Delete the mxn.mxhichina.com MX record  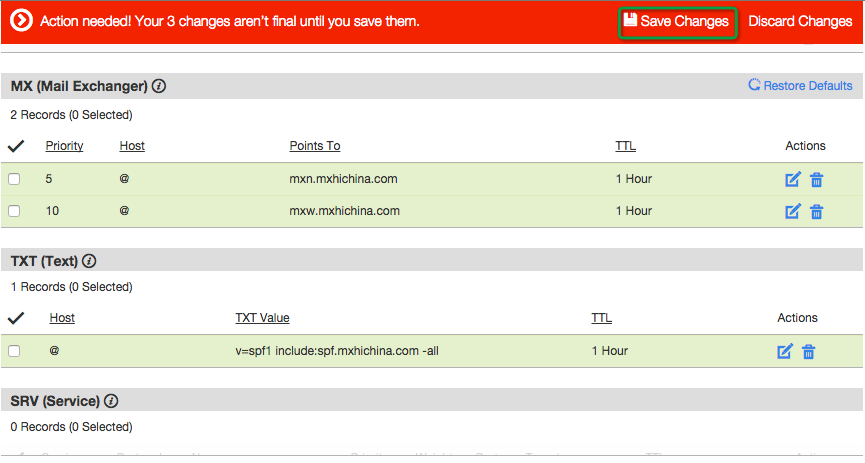tap(816, 180)
